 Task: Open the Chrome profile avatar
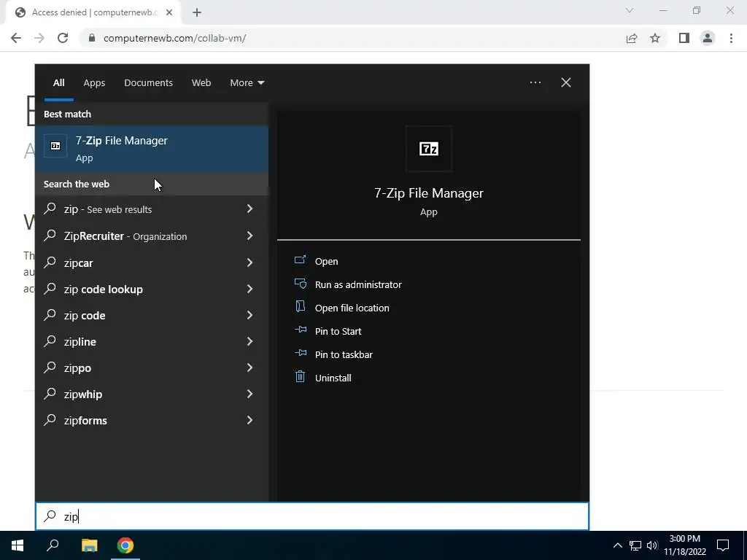coord(708,38)
